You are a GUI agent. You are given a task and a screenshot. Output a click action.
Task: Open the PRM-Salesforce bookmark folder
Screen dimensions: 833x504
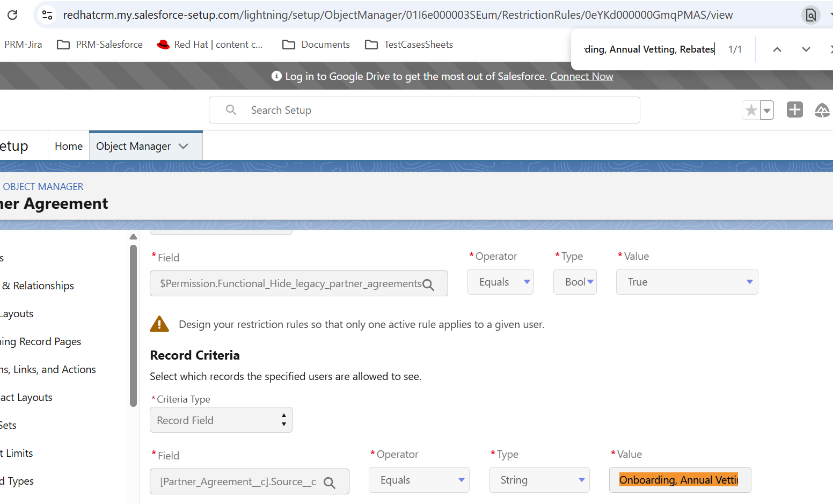point(100,45)
